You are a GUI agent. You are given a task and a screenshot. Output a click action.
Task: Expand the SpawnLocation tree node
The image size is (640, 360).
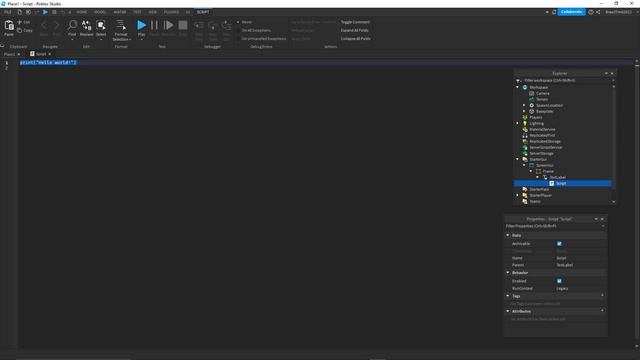point(524,105)
